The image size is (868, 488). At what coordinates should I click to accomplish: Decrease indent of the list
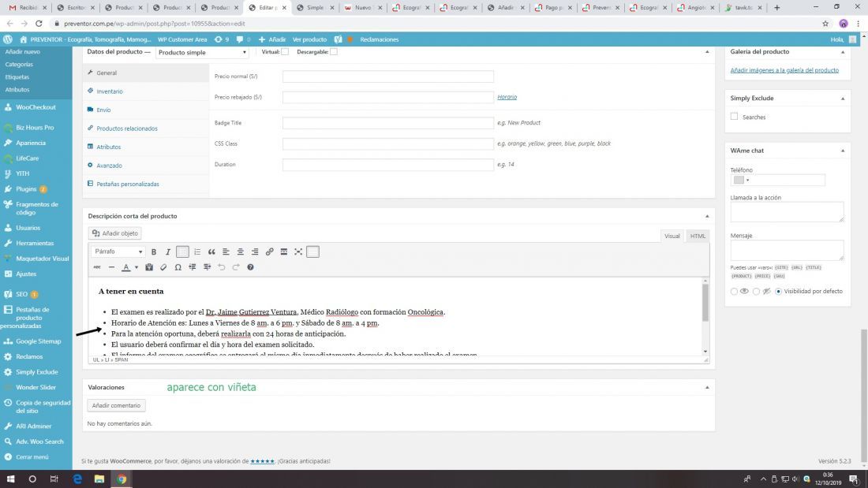click(x=192, y=267)
